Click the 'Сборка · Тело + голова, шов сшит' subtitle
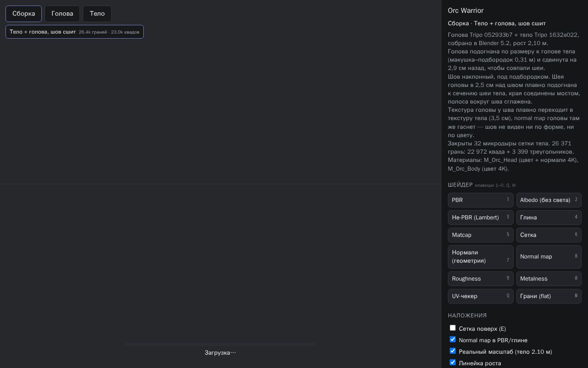The height and width of the screenshot is (368, 588). tap(497, 23)
